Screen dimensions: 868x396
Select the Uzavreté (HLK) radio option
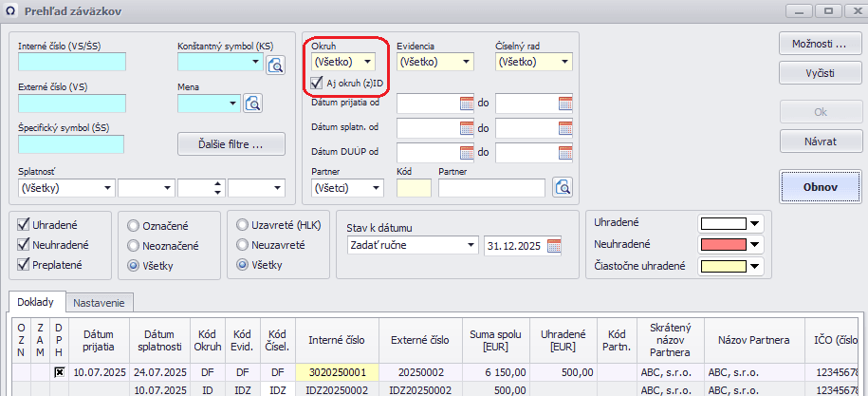tap(244, 225)
